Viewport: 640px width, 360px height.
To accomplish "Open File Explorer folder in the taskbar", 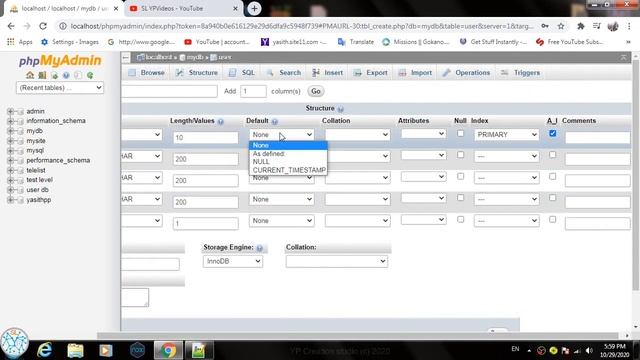I will pyautogui.click(x=76, y=350).
